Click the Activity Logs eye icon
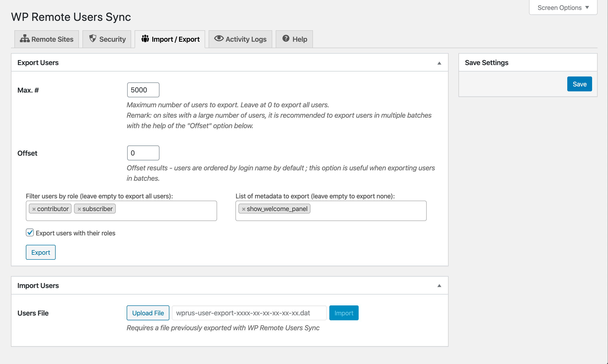Image resolution: width=608 pixels, height=364 pixels. (x=219, y=38)
